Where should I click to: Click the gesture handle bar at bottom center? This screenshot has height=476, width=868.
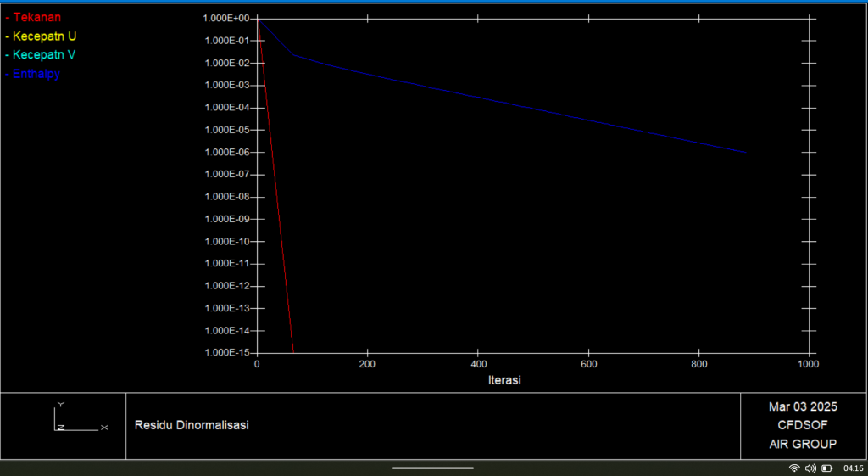point(433,468)
